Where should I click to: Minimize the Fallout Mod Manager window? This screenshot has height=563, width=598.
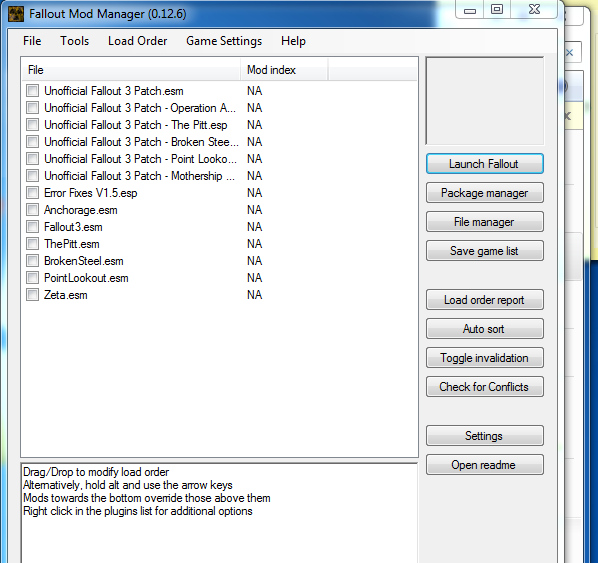tap(470, 9)
